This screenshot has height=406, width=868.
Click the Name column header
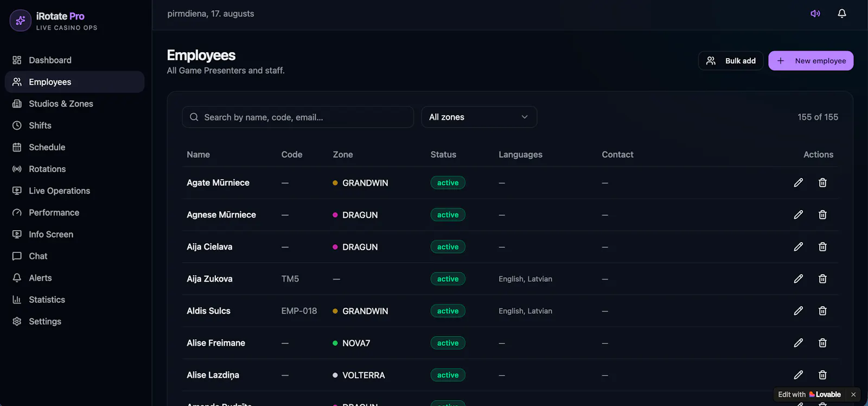199,155
